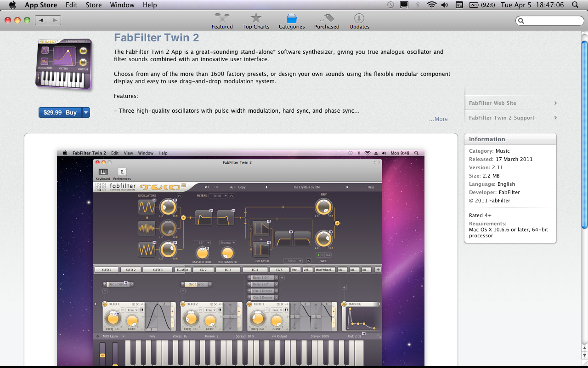Open the 16' octave dropdown
This screenshot has height=368, width=588.
(202, 242)
